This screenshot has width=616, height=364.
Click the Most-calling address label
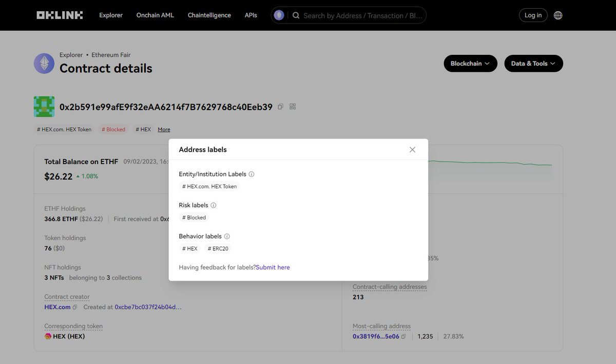coord(381,326)
